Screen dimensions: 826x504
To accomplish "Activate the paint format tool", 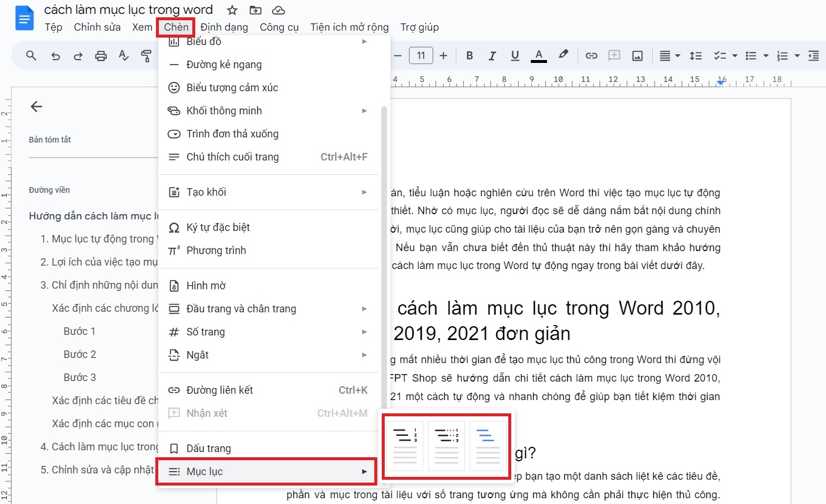I will (x=146, y=55).
